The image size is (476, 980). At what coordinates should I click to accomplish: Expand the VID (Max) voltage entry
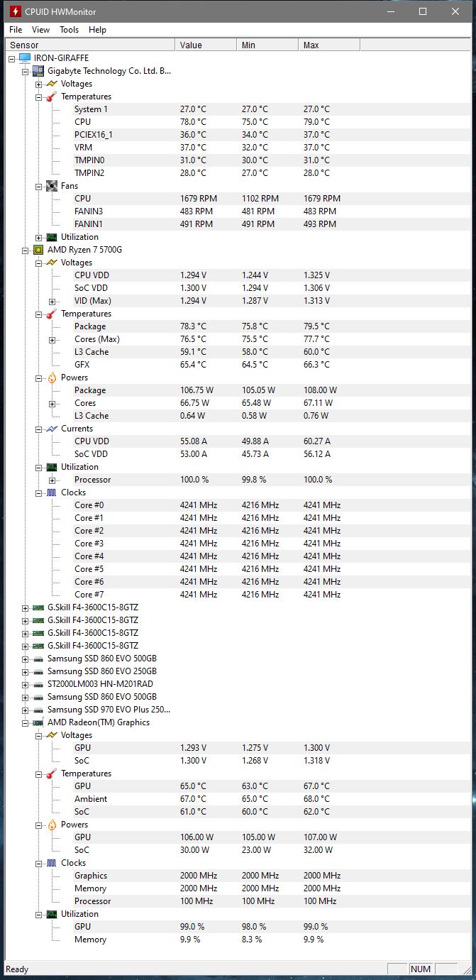click(x=52, y=301)
